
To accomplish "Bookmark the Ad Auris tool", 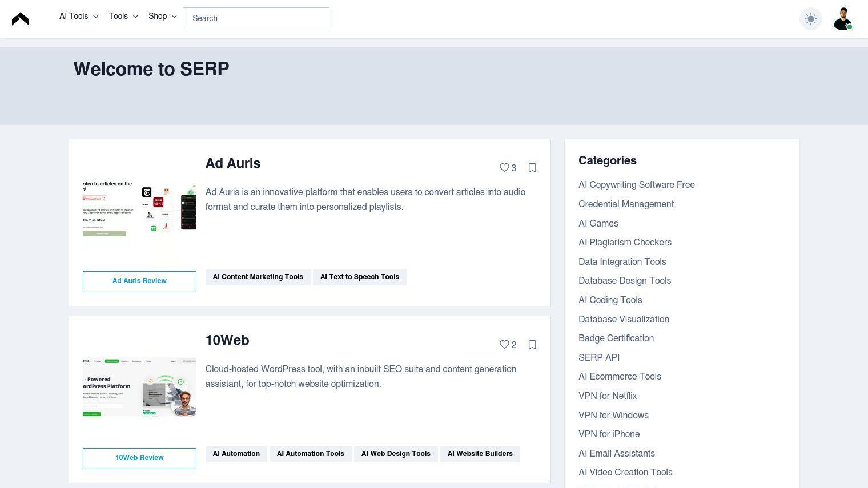I will point(532,168).
